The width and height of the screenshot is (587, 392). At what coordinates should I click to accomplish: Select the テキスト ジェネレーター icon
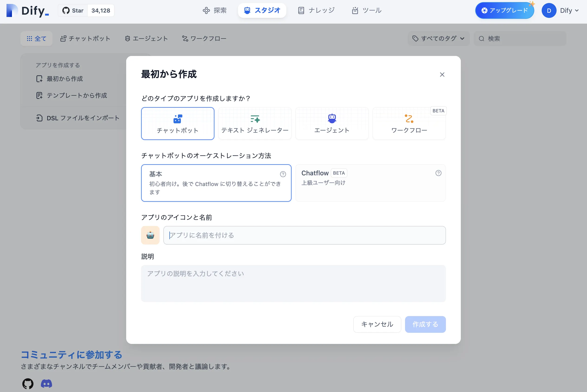click(x=255, y=120)
